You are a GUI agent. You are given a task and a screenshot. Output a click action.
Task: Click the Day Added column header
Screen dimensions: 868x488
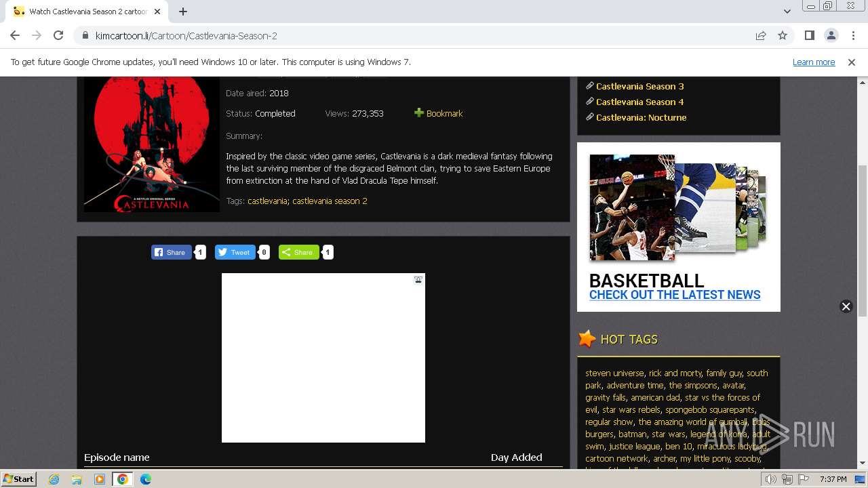coord(516,457)
